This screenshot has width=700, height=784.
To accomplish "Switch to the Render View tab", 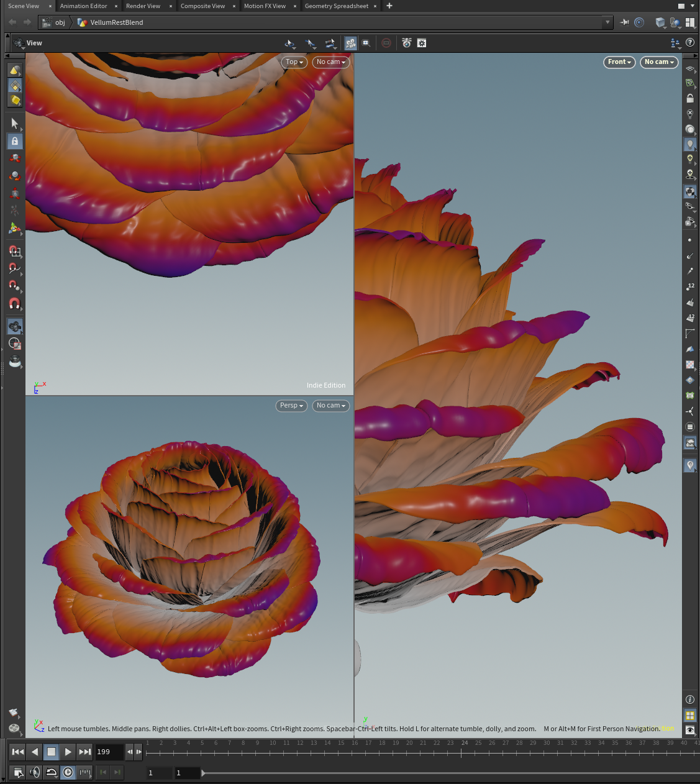I will 143,6.
